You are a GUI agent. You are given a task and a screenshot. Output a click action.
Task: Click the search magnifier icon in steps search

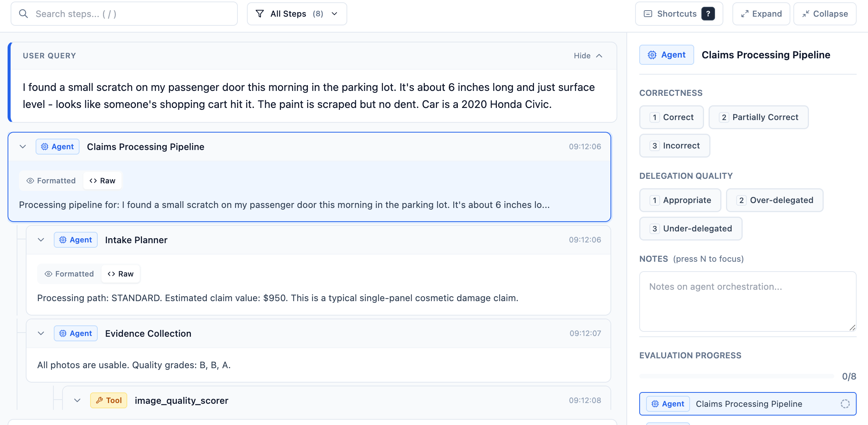pos(24,14)
